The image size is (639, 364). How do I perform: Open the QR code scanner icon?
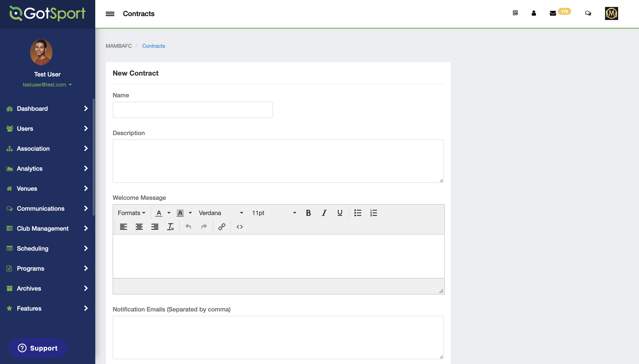[515, 13]
